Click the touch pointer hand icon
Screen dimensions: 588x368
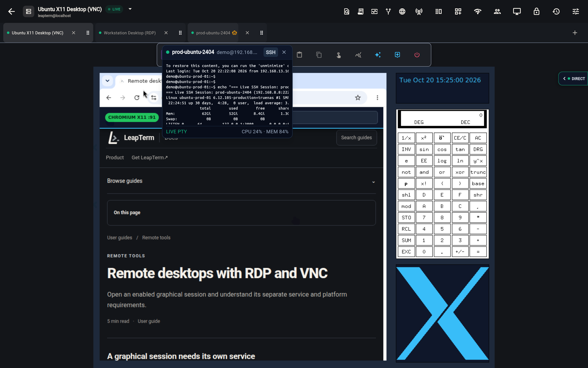[339, 55]
